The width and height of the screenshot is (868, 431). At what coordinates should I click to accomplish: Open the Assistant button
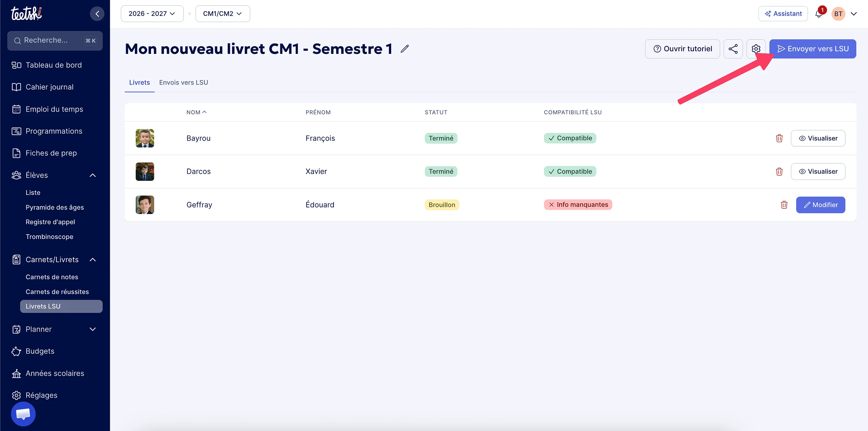pos(783,14)
